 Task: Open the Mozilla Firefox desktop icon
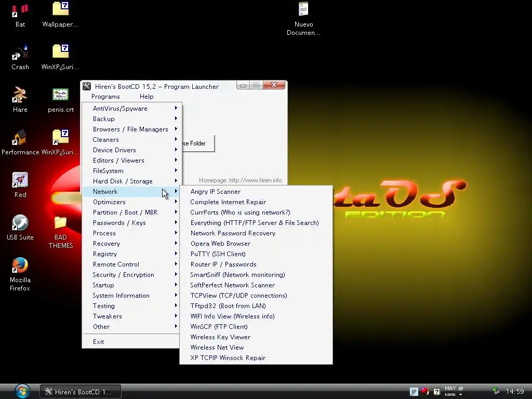tap(20, 265)
